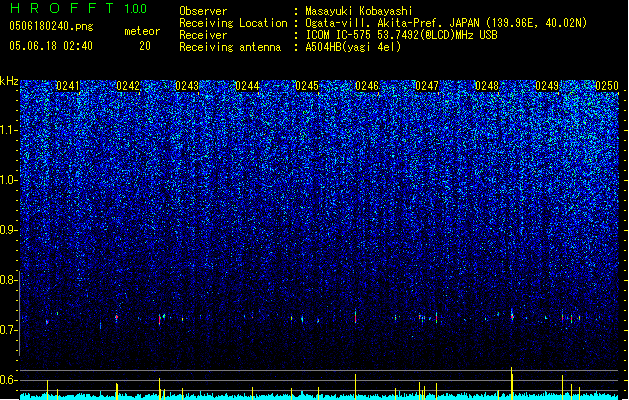This screenshot has width=629, height=400.
Task: Click the 0.8 kHz frequency label
Action: pos(8,280)
